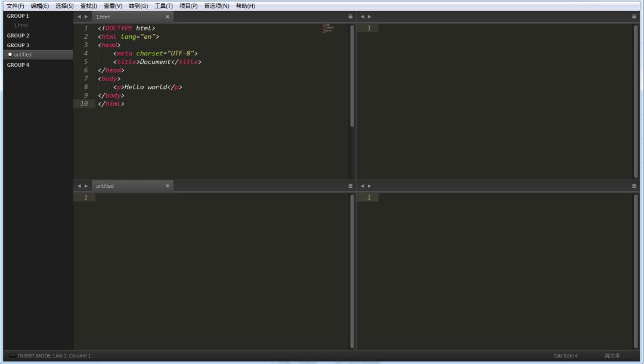The width and height of the screenshot is (644, 364).
Task: Click the closing </html> line
Action: click(x=111, y=104)
